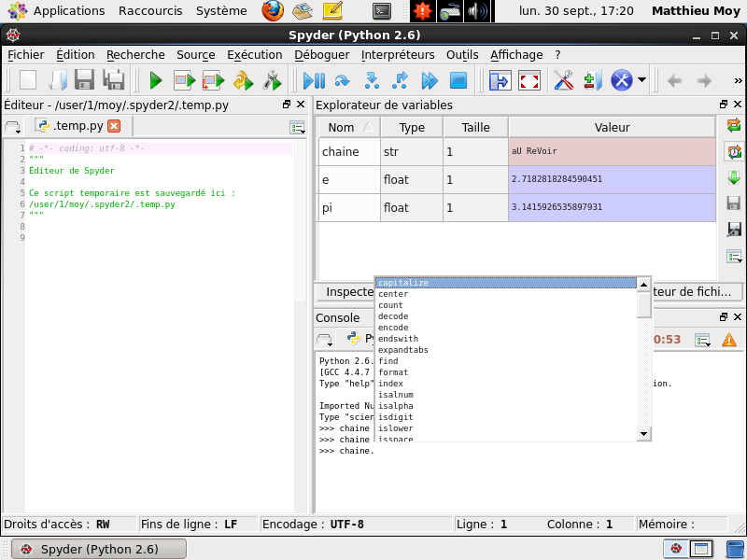Click the run-with-wrench toolbar icon

coord(272,80)
